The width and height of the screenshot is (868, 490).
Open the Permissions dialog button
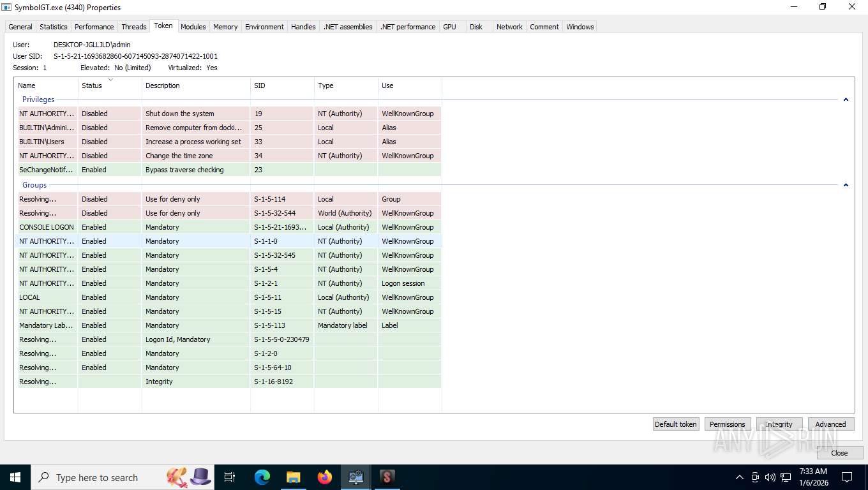pyautogui.click(x=728, y=424)
